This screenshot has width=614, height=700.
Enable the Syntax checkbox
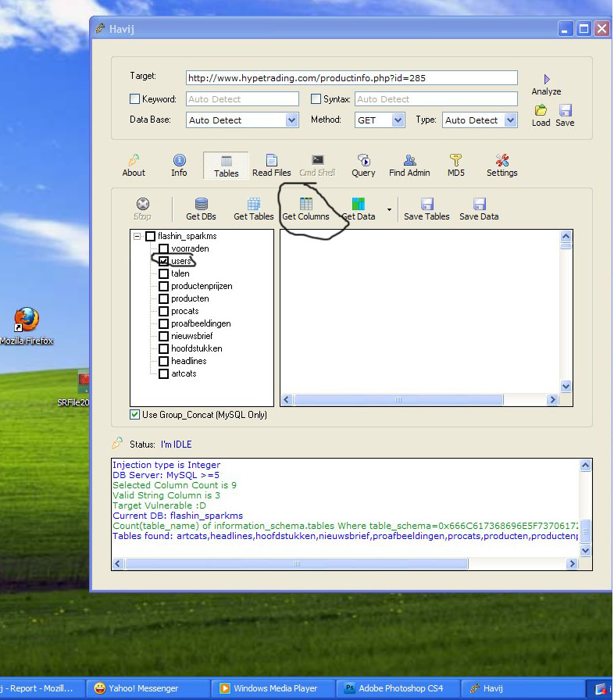(316, 98)
